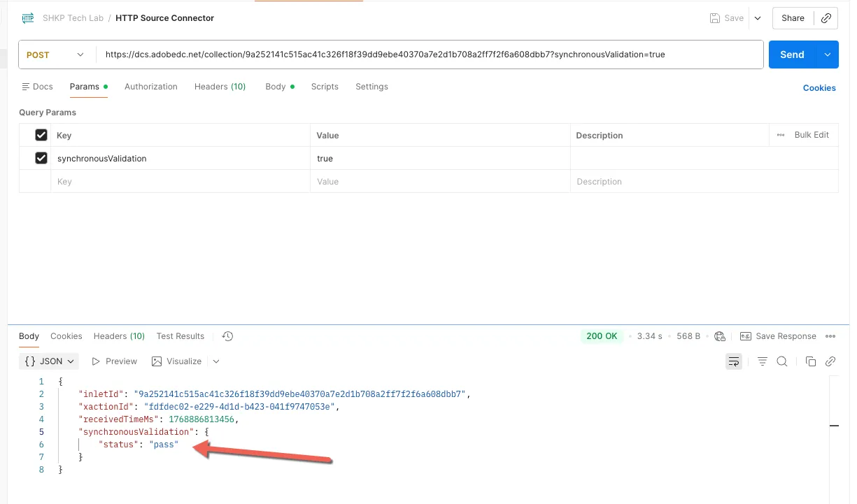
Task: Open the ellipsis menu beside Bulk Edit
Action: [781, 135]
